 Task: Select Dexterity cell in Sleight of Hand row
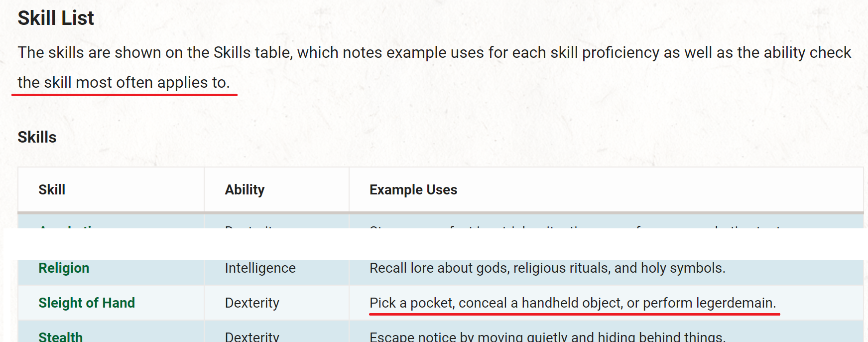[252, 303]
